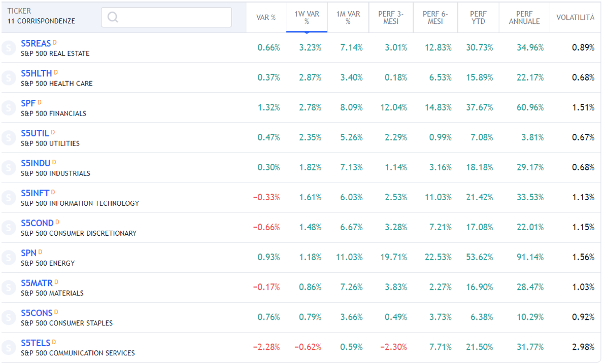Image resolution: width=604 pixels, height=364 pixels.
Task: Sort by PERF 3-MESI column header
Action: pyautogui.click(x=391, y=17)
